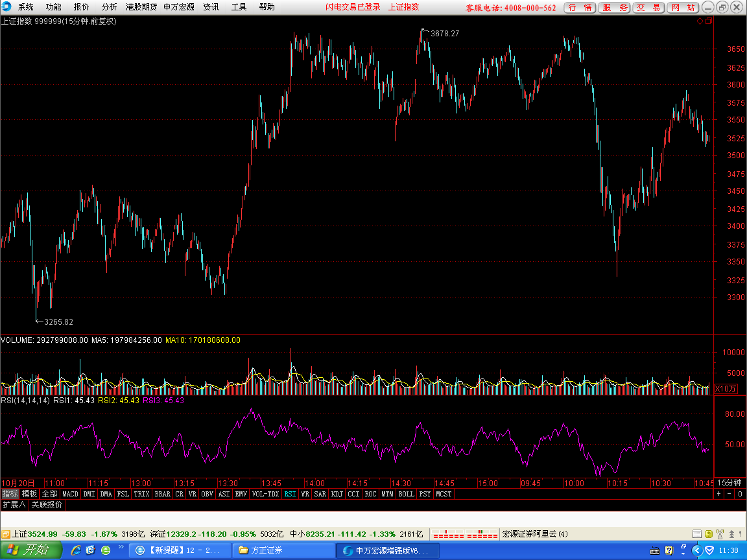
Task: Switch to 申万宏源增强版 taskbar window
Action: tap(387, 550)
